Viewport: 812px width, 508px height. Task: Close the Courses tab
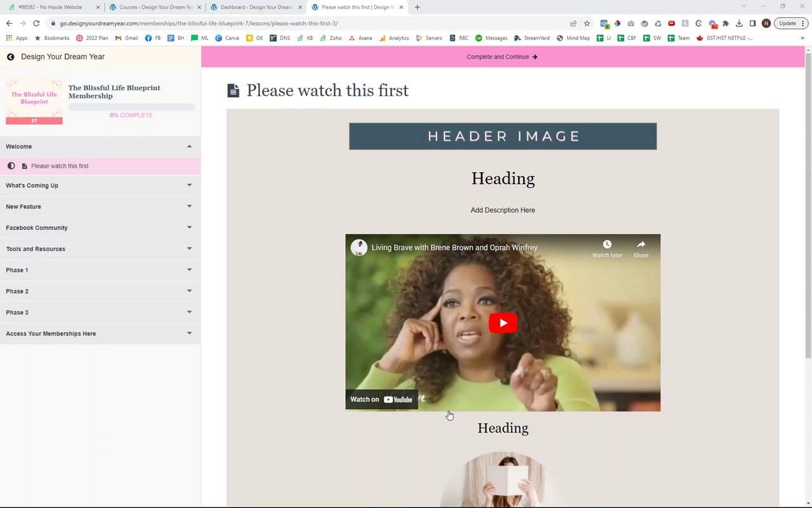[199, 7]
